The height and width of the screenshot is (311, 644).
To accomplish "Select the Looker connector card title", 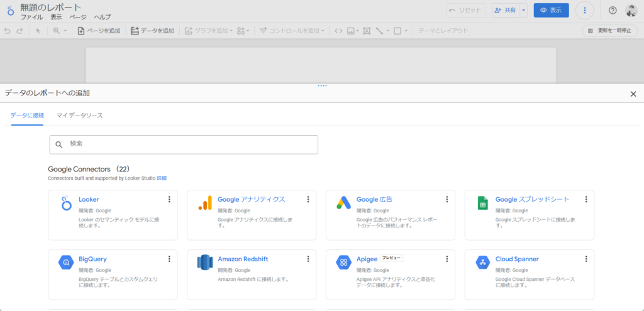I will [89, 199].
